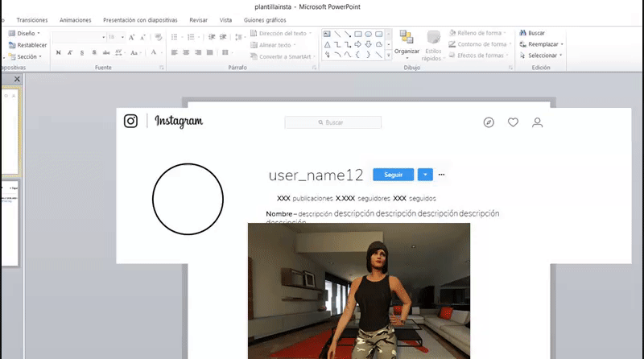Open Contorno de forma outline color
Viewport: 644px width, 359px height.
[480, 44]
